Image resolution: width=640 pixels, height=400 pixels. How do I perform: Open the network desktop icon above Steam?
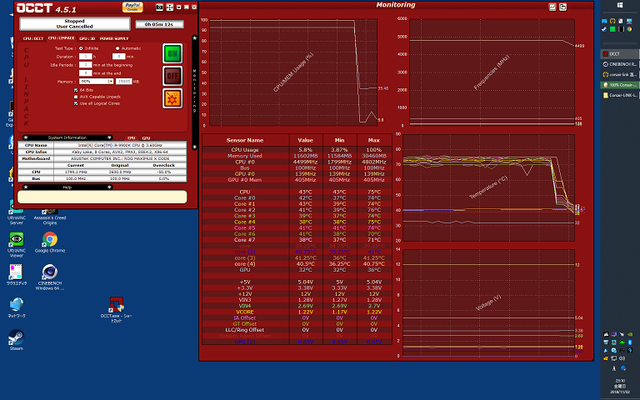[16, 307]
